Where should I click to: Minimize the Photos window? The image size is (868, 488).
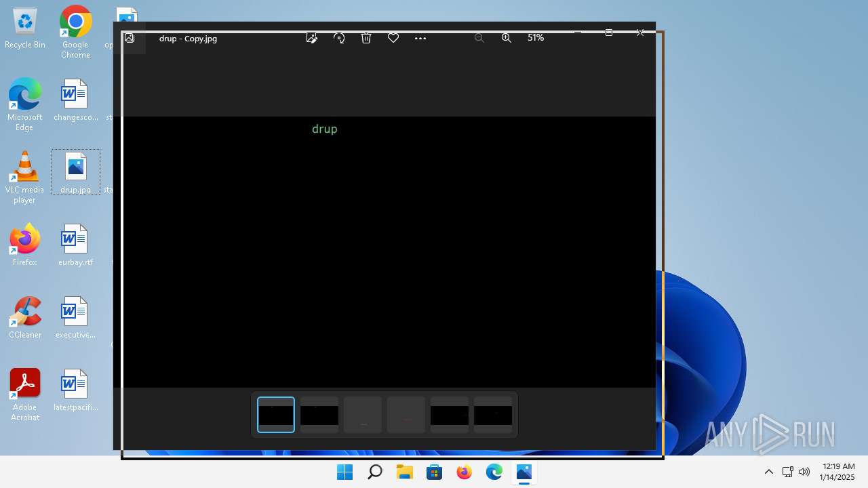pyautogui.click(x=578, y=33)
